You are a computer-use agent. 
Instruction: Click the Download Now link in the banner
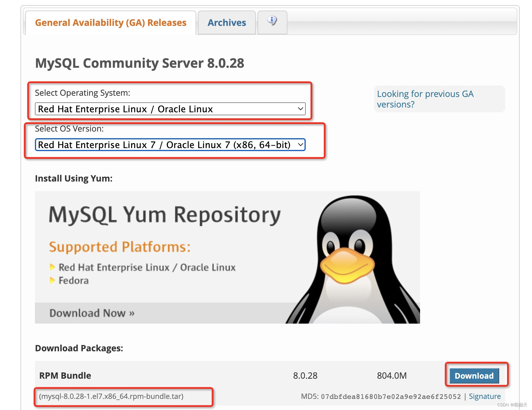(90, 313)
